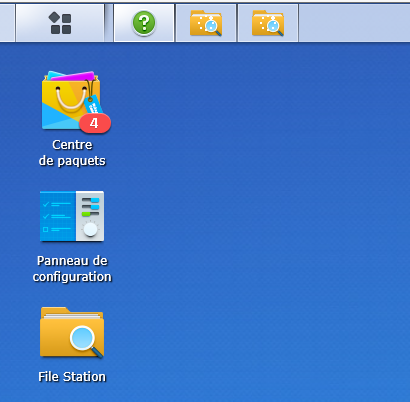Switch to the second File Station taskbar window
This screenshot has width=410, height=402.
pyautogui.click(x=268, y=23)
